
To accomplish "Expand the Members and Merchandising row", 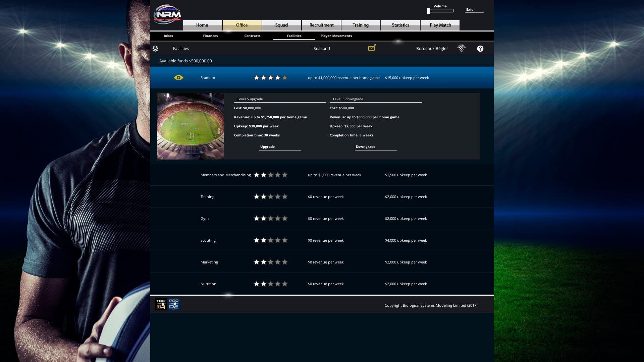I will [225, 175].
